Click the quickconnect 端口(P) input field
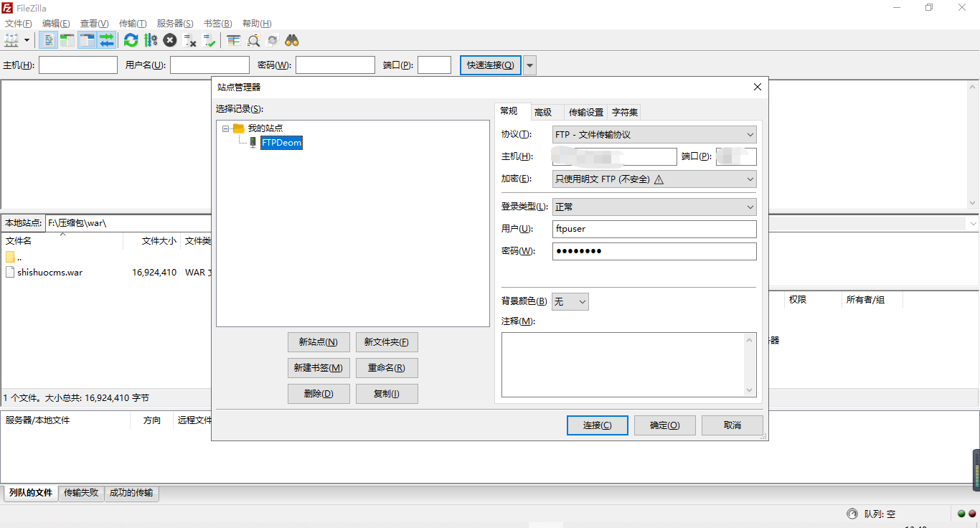 [434, 65]
